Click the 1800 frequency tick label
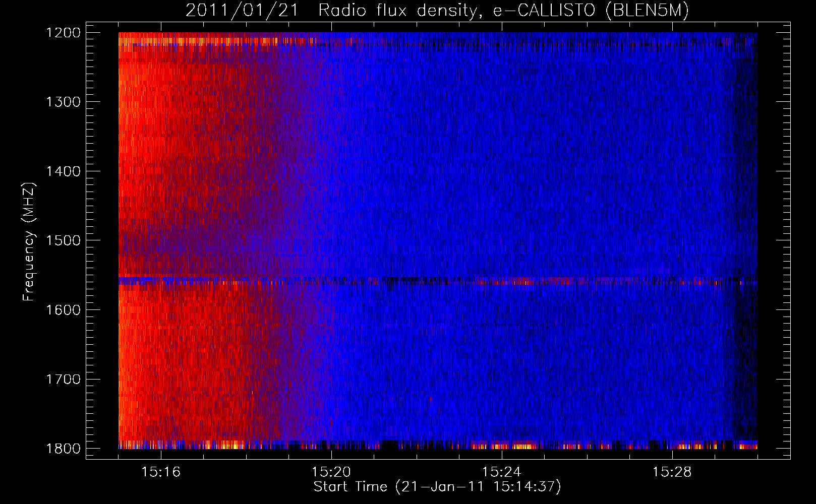The height and width of the screenshot is (504, 816). 63,449
